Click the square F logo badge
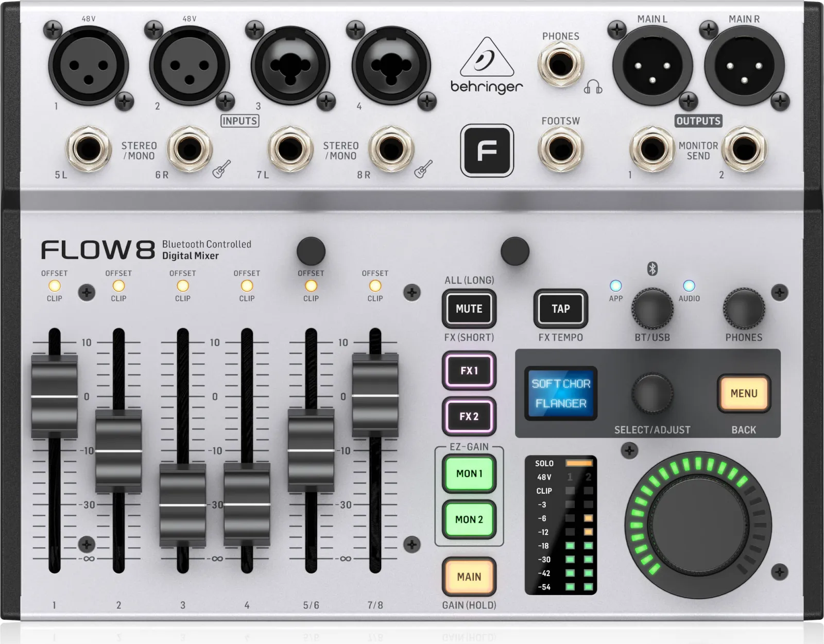This screenshot has height=644, width=824. coord(487,150)
